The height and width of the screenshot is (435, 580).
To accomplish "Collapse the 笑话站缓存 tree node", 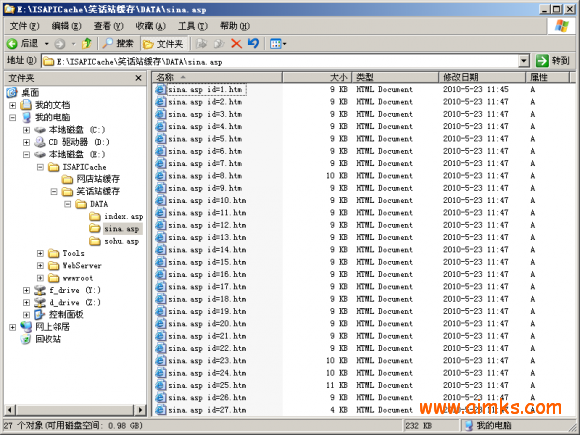I will tap(54, 192).
